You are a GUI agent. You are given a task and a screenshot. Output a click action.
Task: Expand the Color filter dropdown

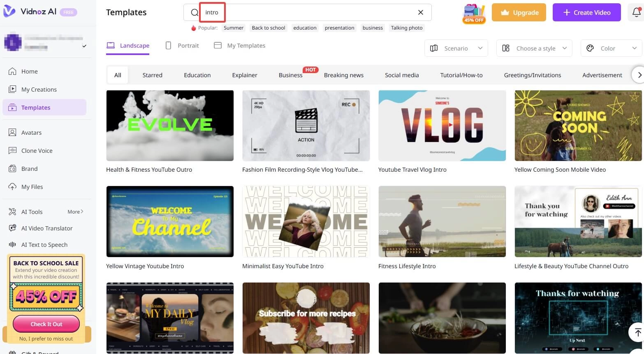[x=611, y=48]
